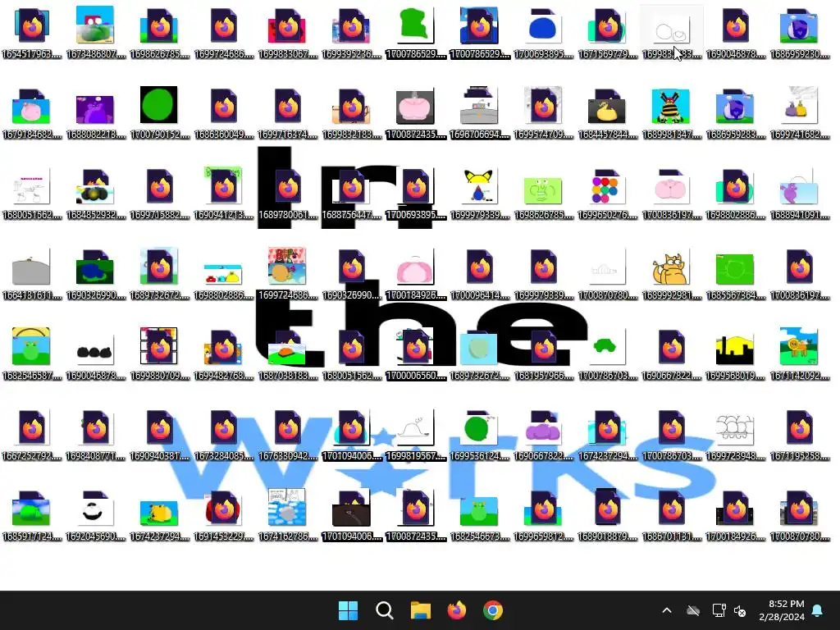Viewport: 840px width, 630px height.
Task: Select file 1679184682 with pink creature
Action: pyautogui.click(x=32, y=113)
